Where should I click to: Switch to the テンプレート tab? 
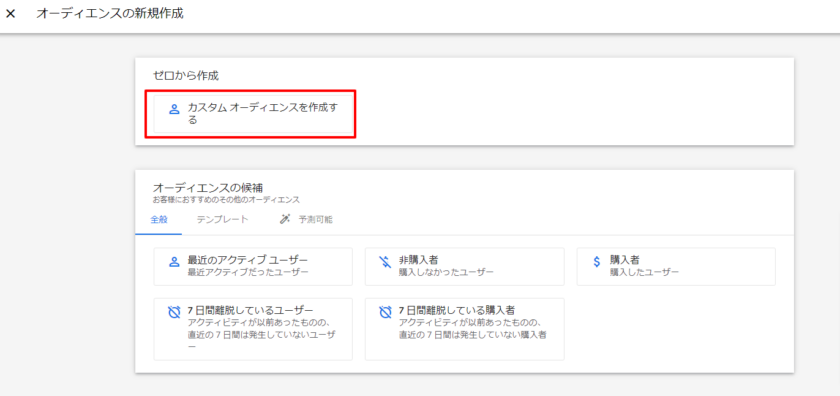click(222, 220)
